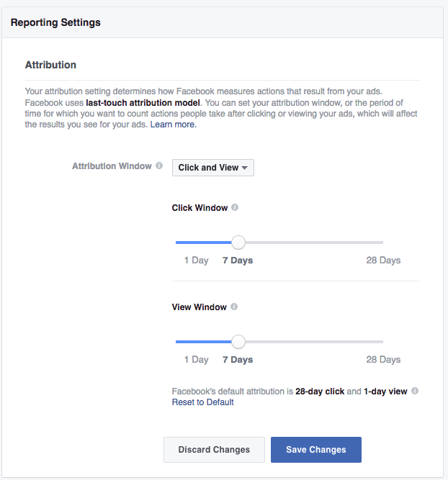Click Reset to Default link

click(x=202, y=402)
